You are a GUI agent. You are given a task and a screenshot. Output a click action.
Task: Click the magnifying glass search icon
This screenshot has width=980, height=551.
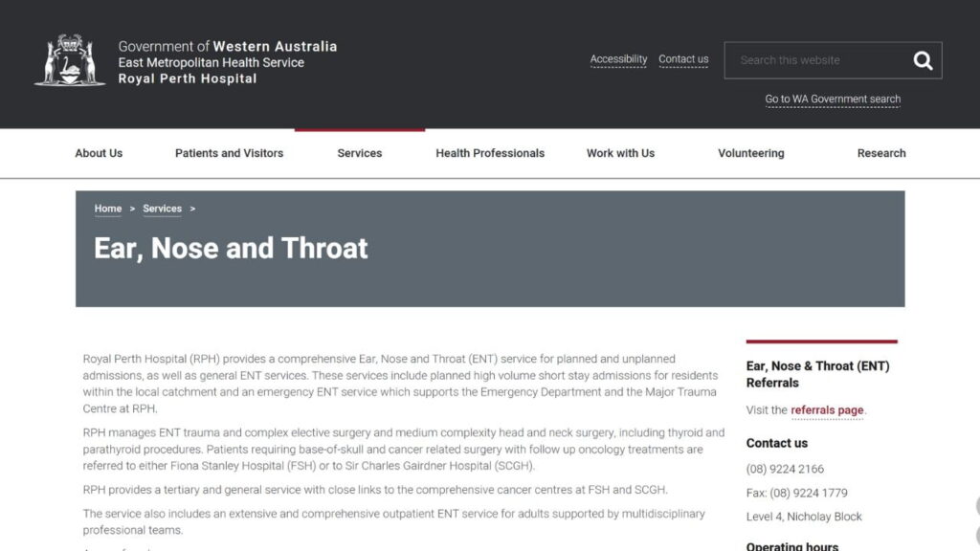click(x=923, y=60)
